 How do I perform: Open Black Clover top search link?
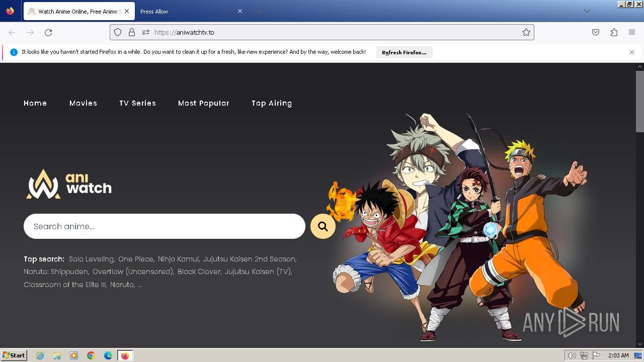[200, 271]
